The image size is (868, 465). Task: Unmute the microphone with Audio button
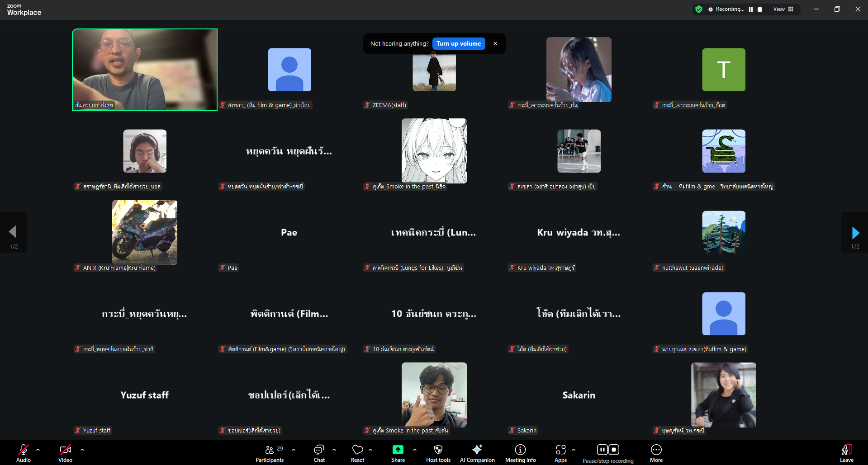[24, 453]
